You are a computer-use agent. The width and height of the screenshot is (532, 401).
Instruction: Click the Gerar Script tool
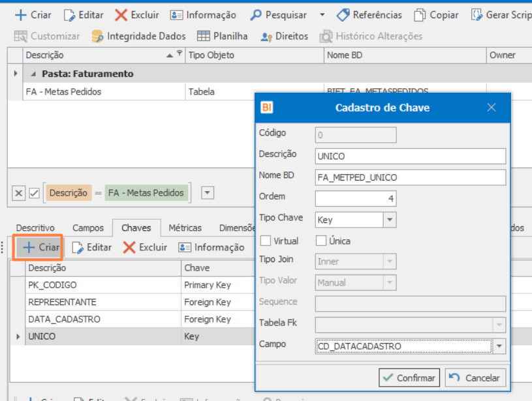tap(501, 15)
